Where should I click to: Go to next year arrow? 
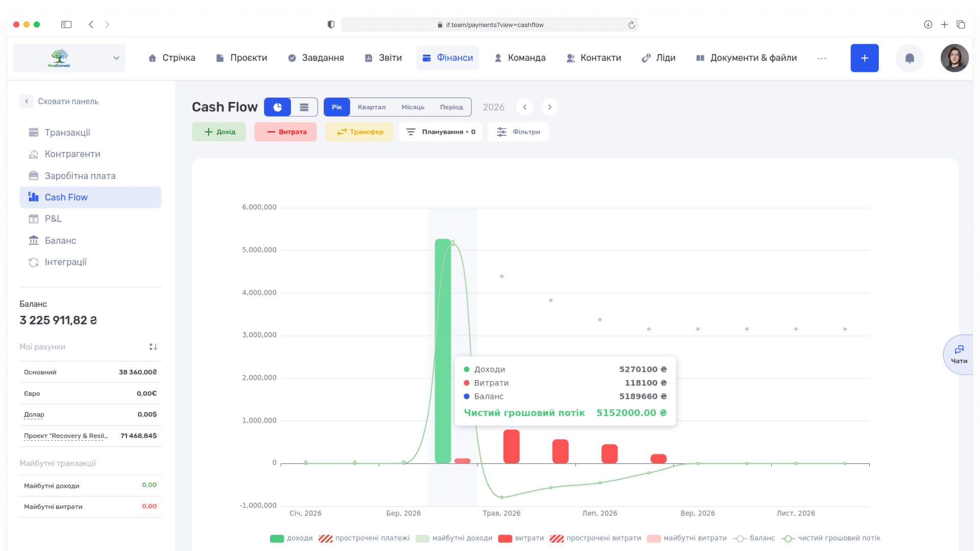[550, 107]
